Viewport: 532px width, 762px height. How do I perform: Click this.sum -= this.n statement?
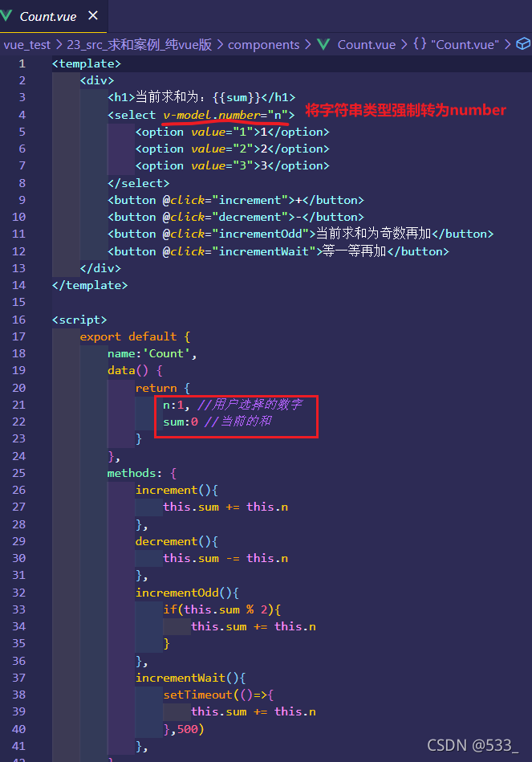[225, 558]
